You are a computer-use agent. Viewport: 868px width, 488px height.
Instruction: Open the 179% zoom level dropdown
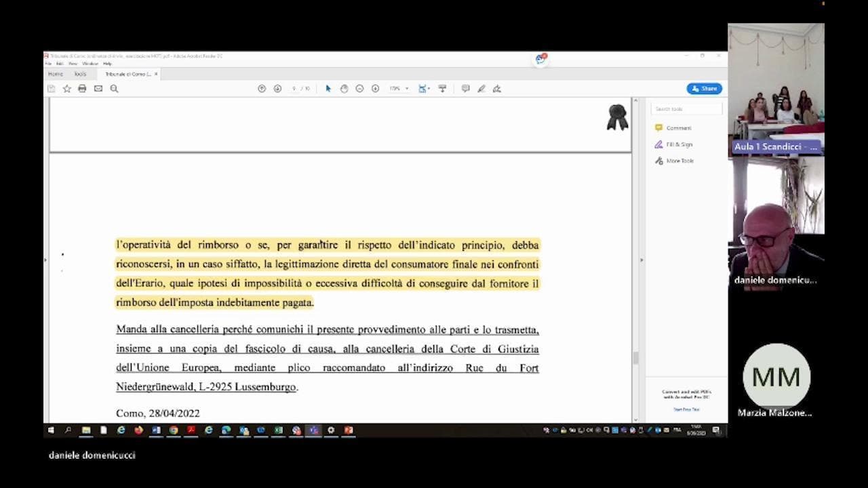[399, 89]
